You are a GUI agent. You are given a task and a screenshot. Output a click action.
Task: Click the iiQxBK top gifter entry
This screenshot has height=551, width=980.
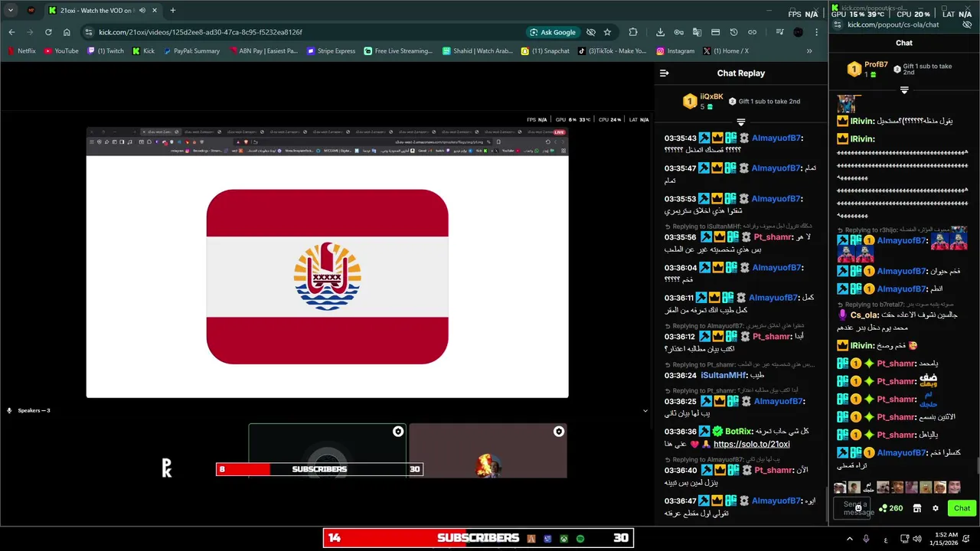703,101
